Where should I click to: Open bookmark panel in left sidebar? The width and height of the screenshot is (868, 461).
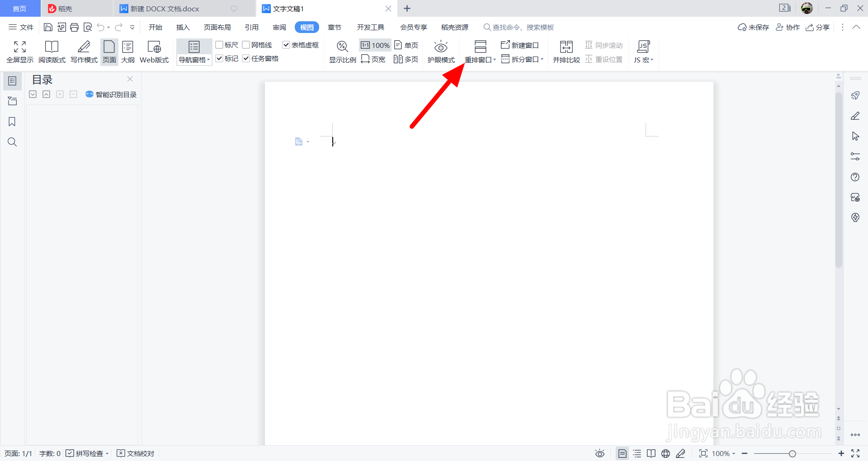click(x=12, y=122)
